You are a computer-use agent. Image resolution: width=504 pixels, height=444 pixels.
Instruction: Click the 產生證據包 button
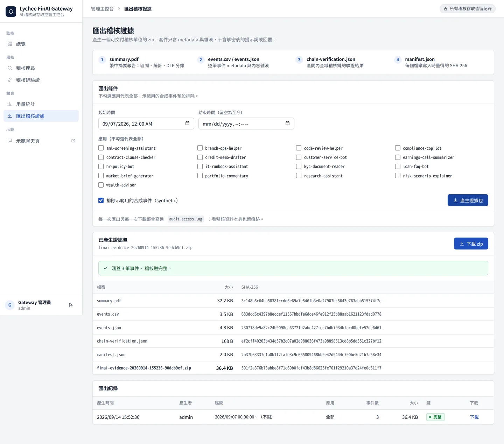[x=468, y=200]
